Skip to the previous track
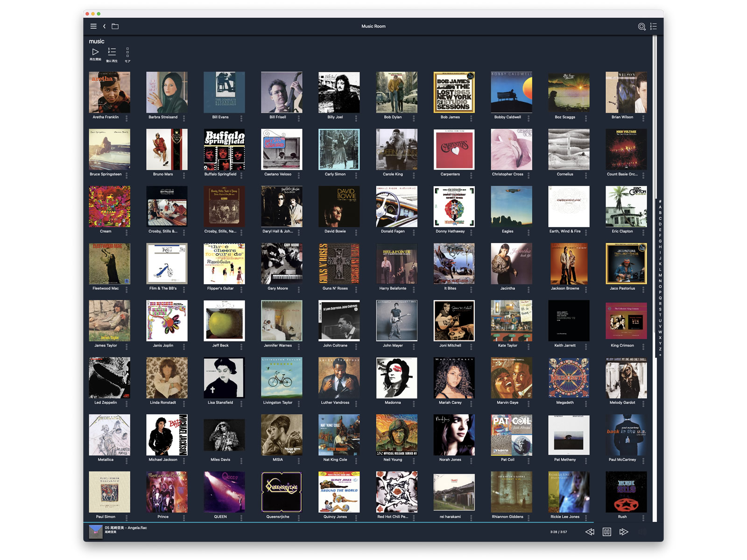 click(590, 532)
